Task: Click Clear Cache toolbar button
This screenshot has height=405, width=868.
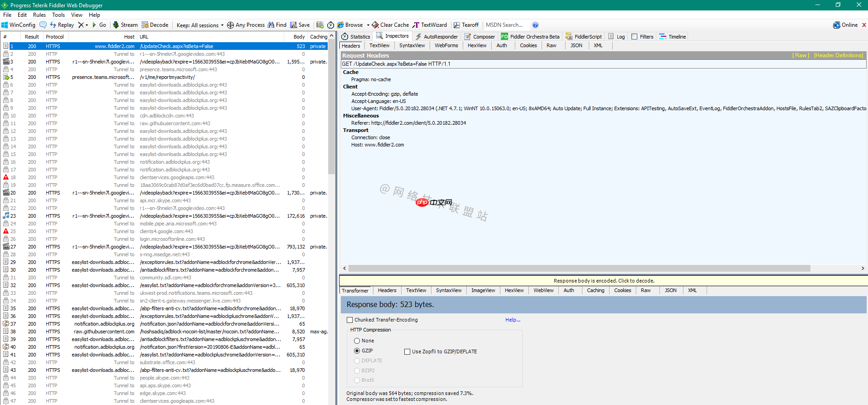Action: click(390, 25)
